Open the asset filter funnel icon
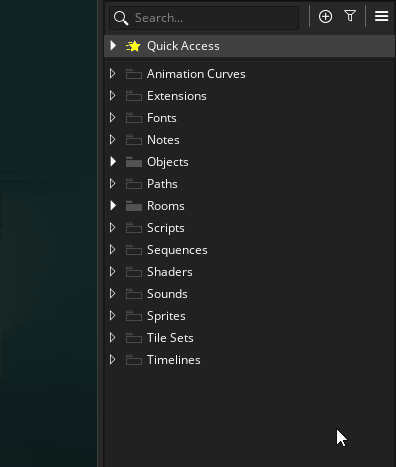The height and width of the screenshot is (467, 396). (x=350, y=16)
